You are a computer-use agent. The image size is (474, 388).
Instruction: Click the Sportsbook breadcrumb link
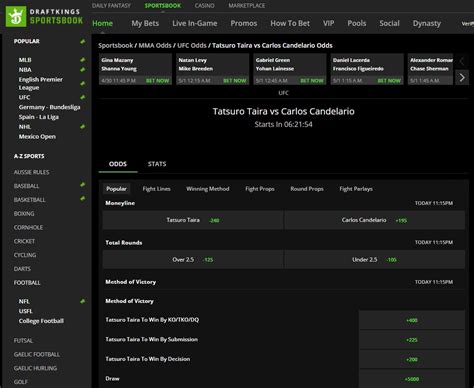116,45
